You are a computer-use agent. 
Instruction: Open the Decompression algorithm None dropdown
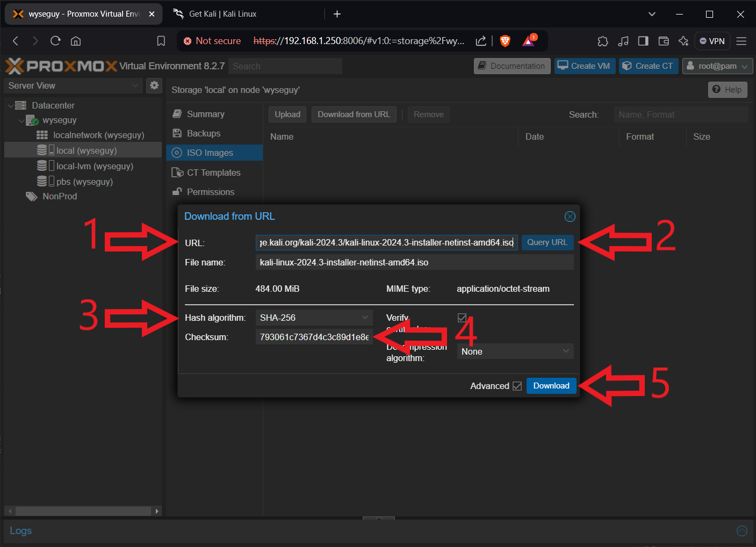(515, 351)
